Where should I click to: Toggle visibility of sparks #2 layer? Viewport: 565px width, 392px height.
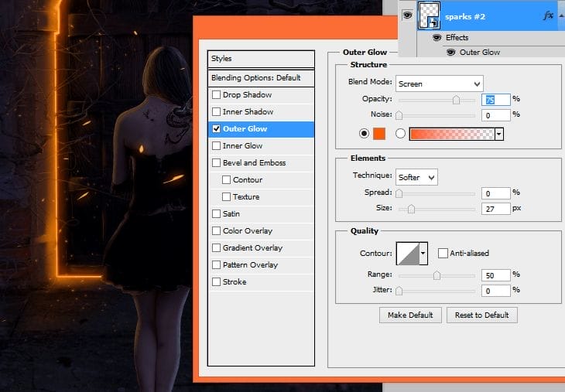[407, 15]
